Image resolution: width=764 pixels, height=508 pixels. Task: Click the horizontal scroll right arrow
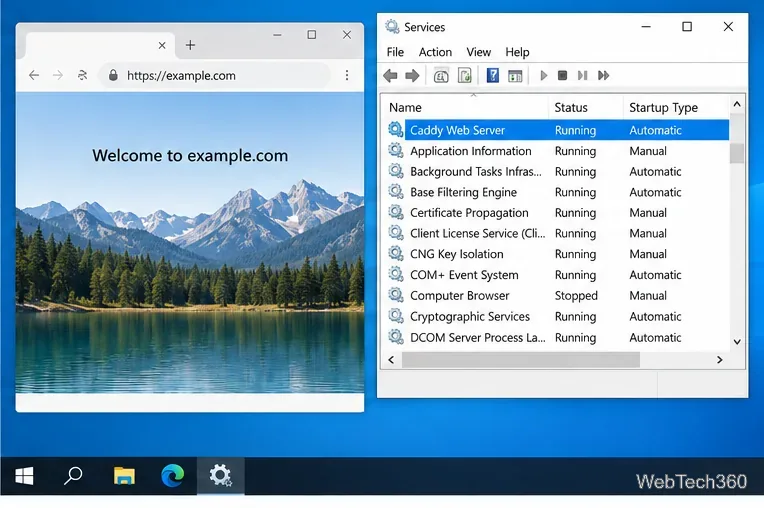(720, 360)
